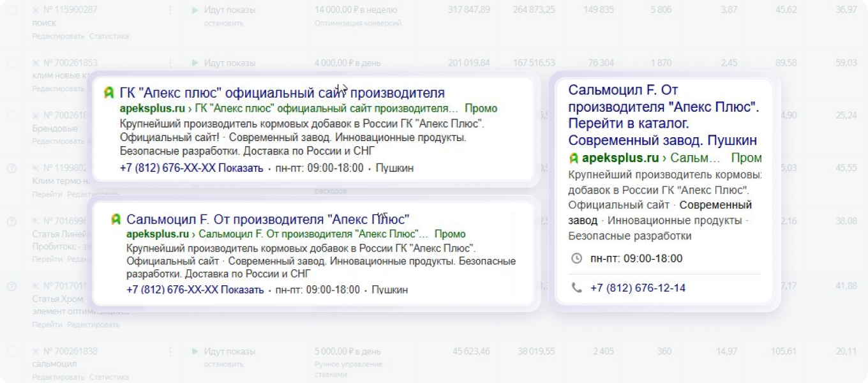This screenshot has height=383, width=868.
Task: Click the play status icon for campaign № 700261853
Action: coord(195,63)
